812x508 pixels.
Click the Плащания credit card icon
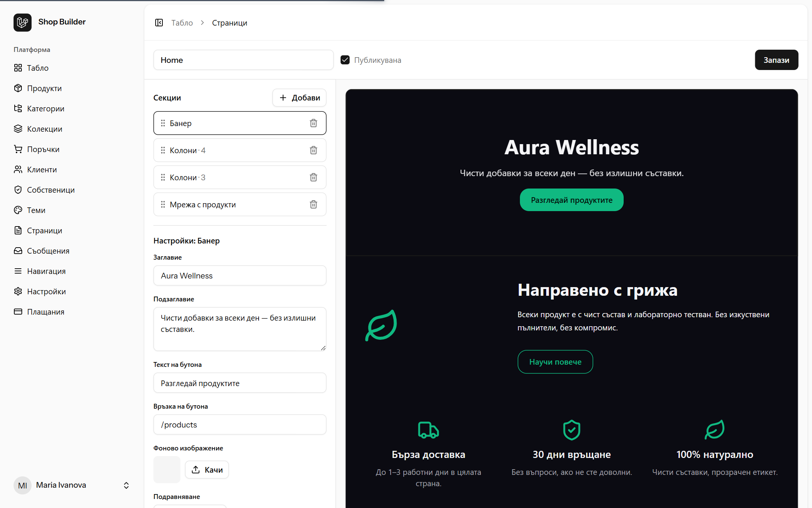18,312
